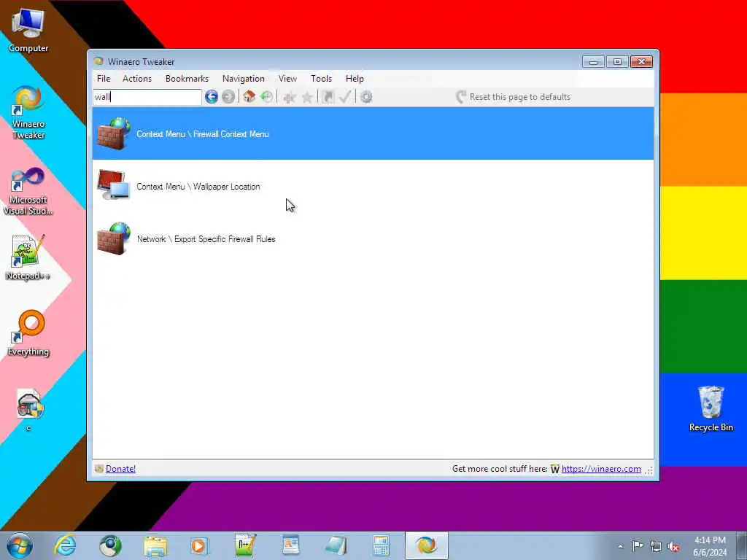Click the firewall icon beside Export Specific Firewall Rules
747x560 pixels.
[113, 238]
